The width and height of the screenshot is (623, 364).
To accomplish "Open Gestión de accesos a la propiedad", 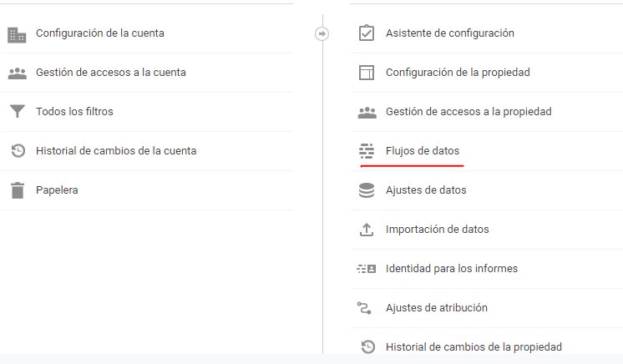I will tap(468, 112).
